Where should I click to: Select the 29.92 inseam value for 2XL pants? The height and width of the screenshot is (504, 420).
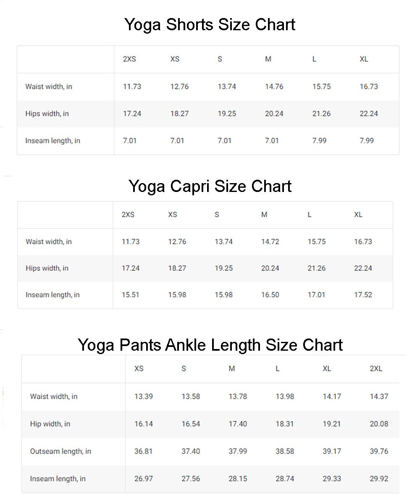pyautogui.click(x=379, y=479)
